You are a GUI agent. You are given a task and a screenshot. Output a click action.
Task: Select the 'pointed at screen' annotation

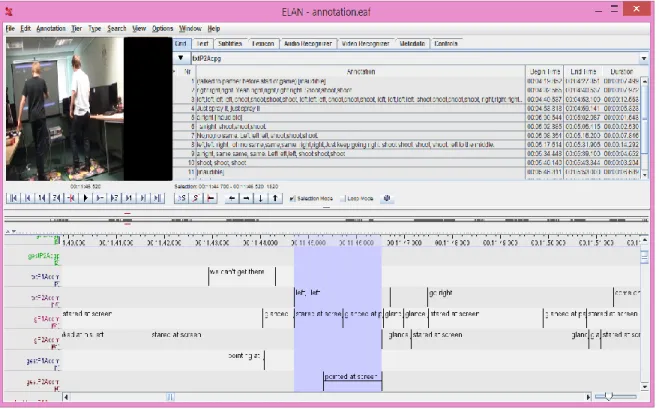pyautogui.click(x=352, y=381)
